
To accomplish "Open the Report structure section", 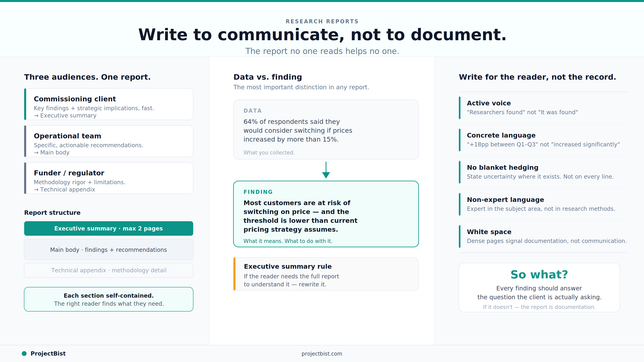I will click(52, 213).
